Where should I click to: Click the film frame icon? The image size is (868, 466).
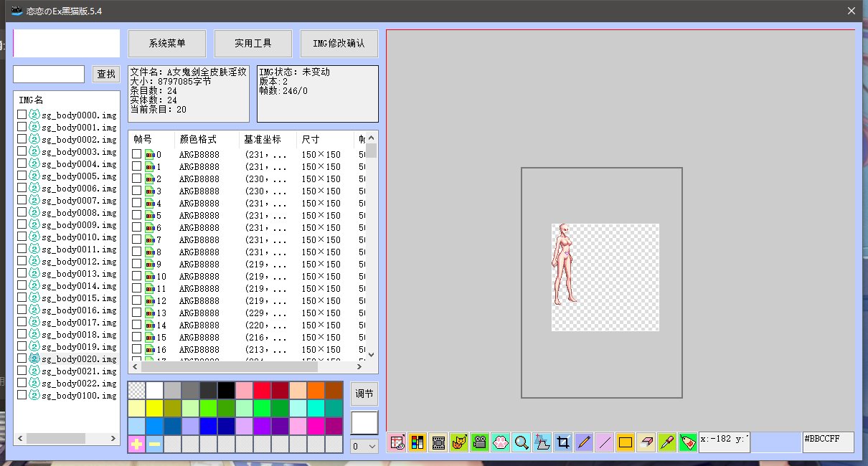[x=438, y=442]
